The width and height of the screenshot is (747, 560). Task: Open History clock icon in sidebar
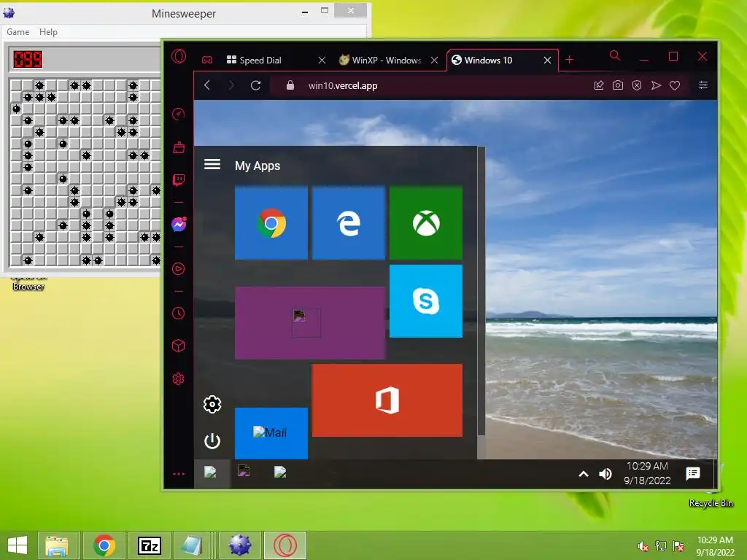[x=179, y=314]
